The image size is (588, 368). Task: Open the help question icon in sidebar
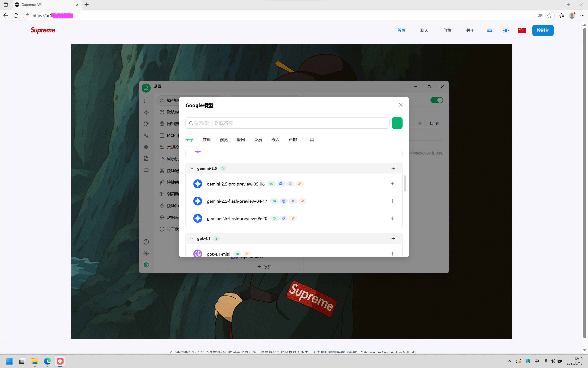146,242
